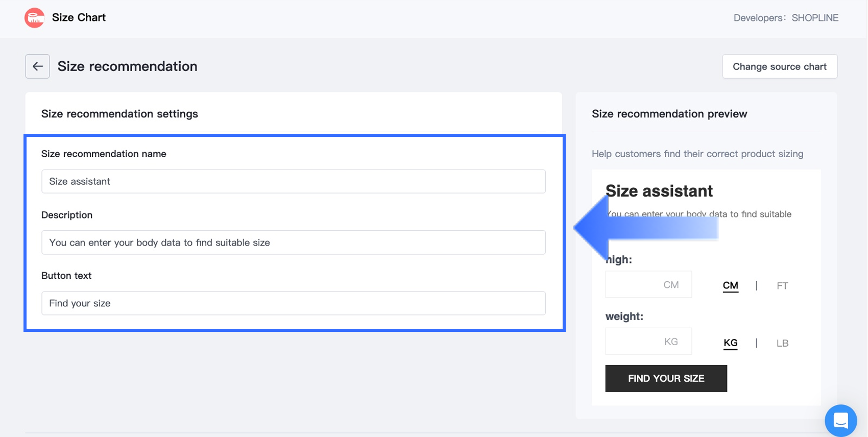868x437 pixels.
Task: Focus the Size recommendation name field
Action: pyautogui.click(x=293, y=181)
